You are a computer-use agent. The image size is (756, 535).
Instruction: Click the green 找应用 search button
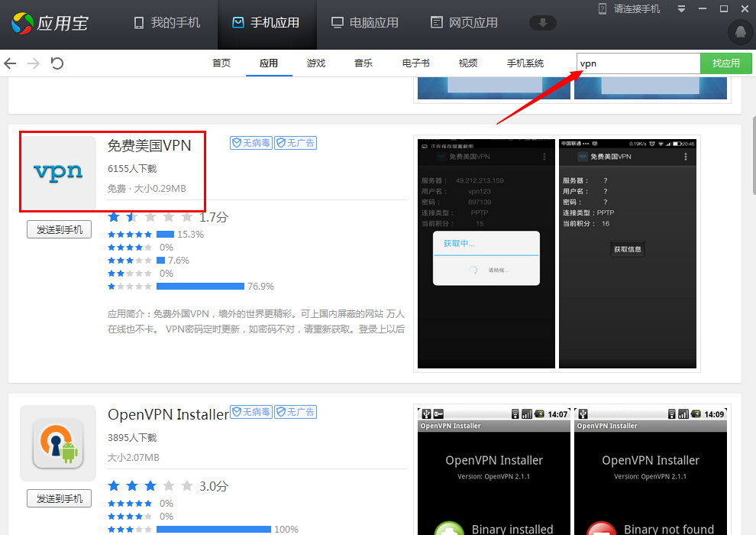(725, 63)
